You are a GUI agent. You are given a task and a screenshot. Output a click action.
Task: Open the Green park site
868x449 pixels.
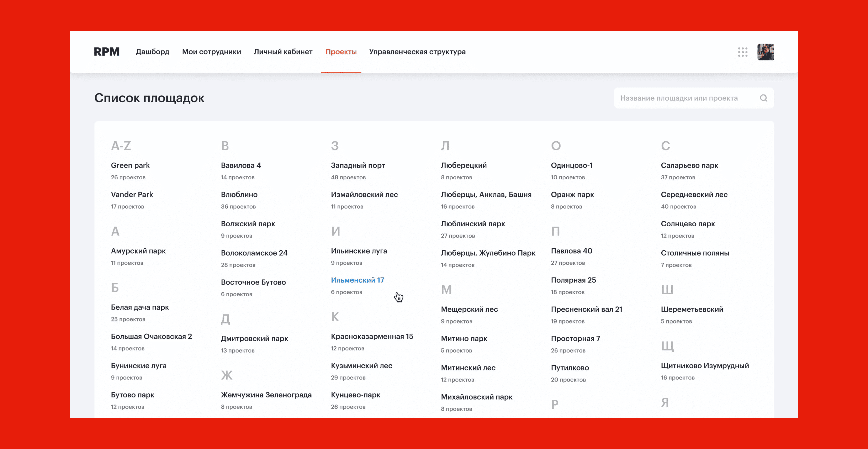pos(130,165)
